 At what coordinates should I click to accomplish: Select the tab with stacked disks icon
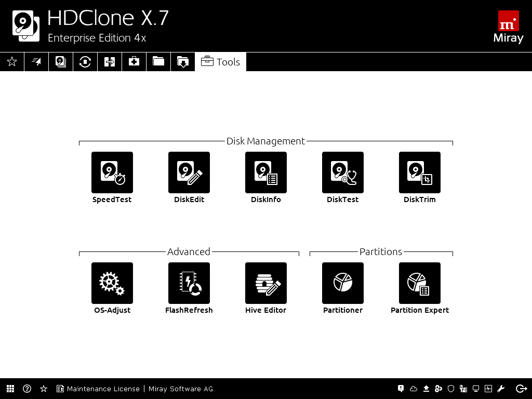pyautogui.click(x=61, y=62)
